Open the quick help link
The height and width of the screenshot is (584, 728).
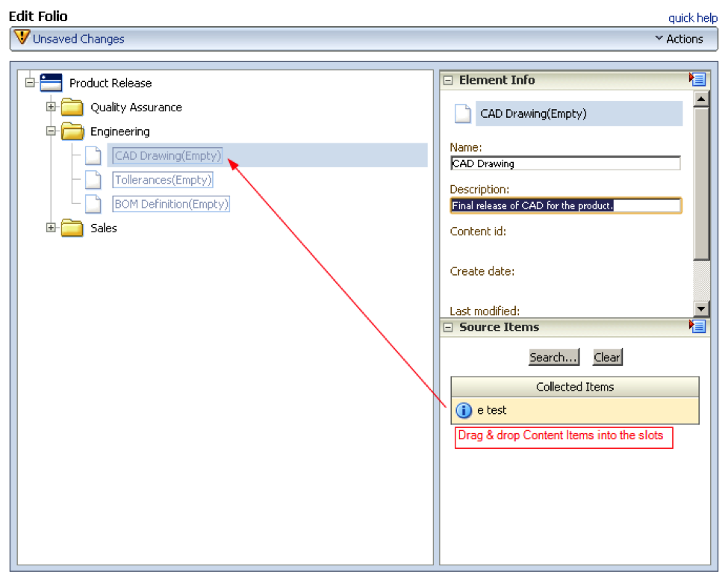click(x=693, y=18)
